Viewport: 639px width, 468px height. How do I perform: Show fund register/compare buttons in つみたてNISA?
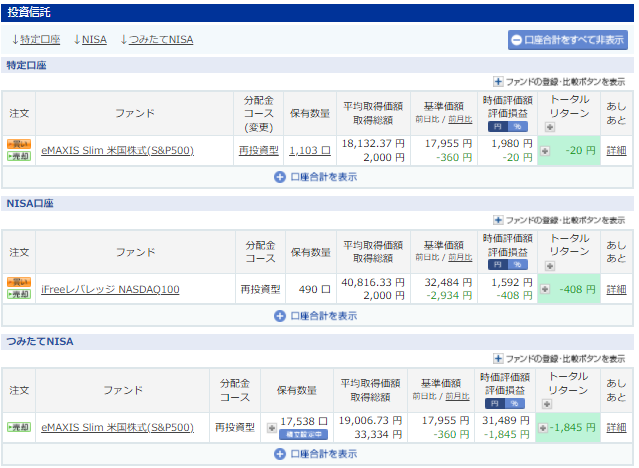(559, 359)
